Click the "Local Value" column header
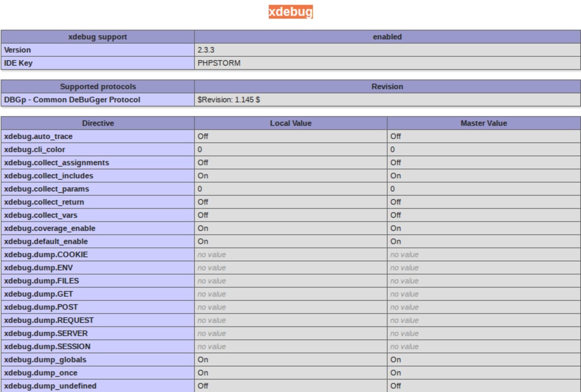This screenshot has width=581, height=392. pyautogui.click(x=291, y=123)
